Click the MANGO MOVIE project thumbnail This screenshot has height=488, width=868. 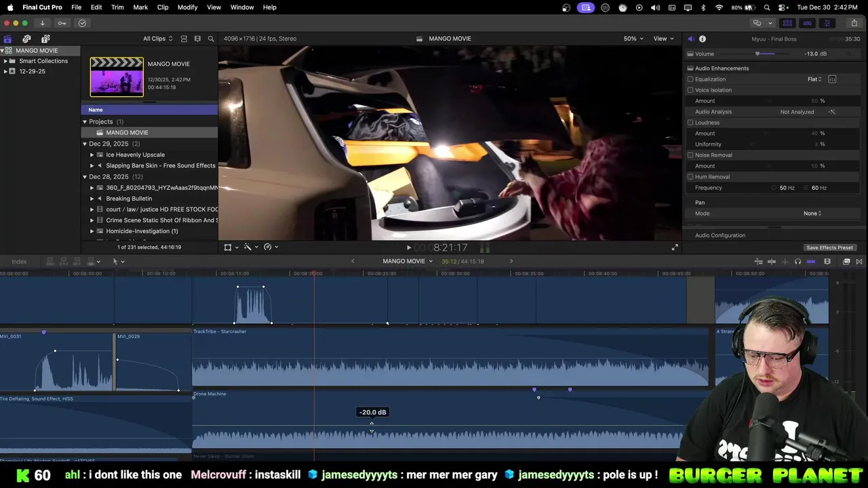coord(117,77)
